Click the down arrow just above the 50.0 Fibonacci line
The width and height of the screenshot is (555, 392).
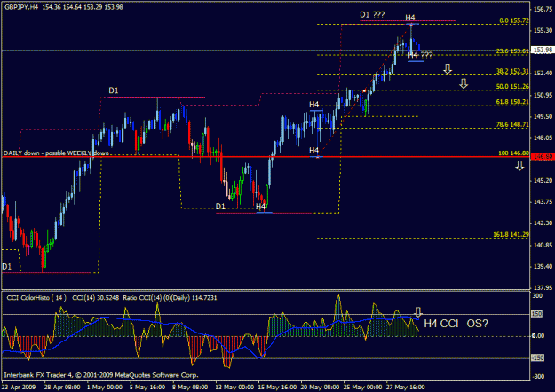pos(464,83)
